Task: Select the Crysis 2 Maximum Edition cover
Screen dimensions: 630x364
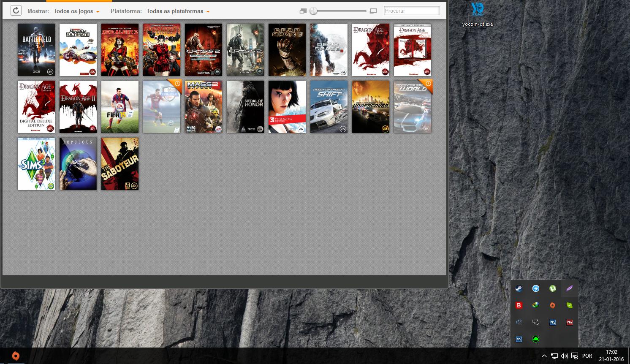Action: click(204, 50)
